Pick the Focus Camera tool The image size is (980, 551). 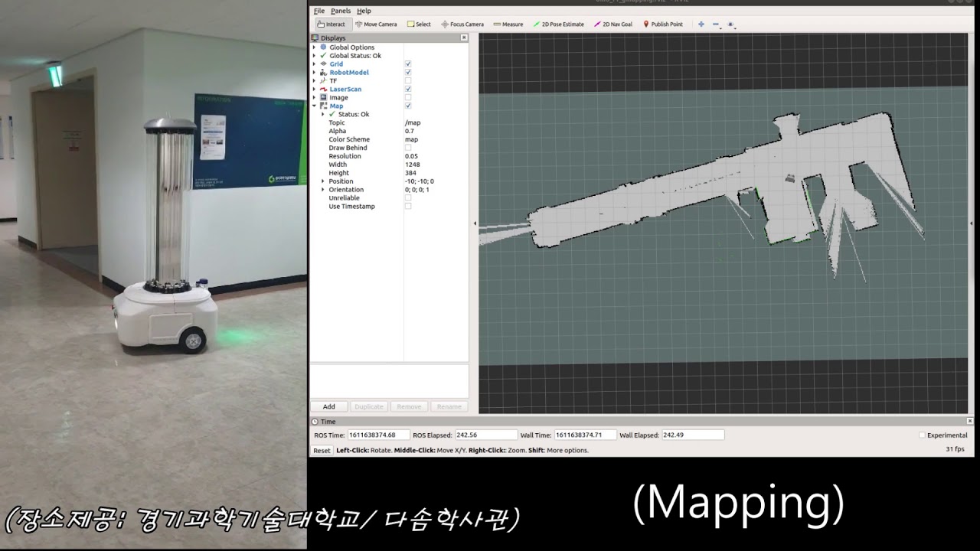pyautogui.click(x=462, y=24)
